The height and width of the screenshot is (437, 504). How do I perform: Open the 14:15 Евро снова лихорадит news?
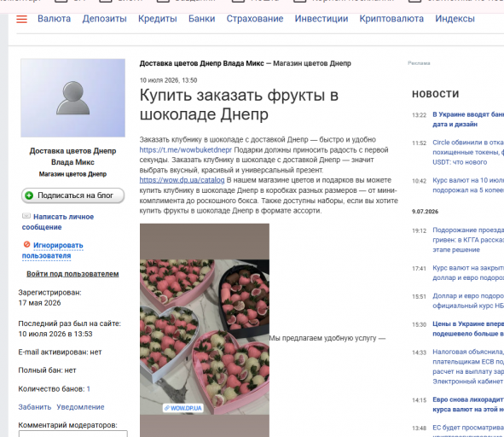pyautogui.click(x=468, y=405)
